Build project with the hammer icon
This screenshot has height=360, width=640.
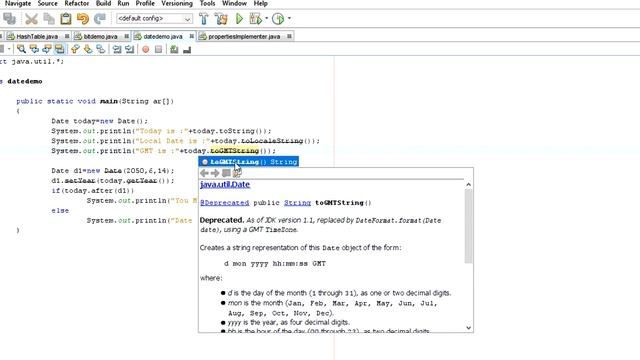pyautogui.click(x=203, y=19)
